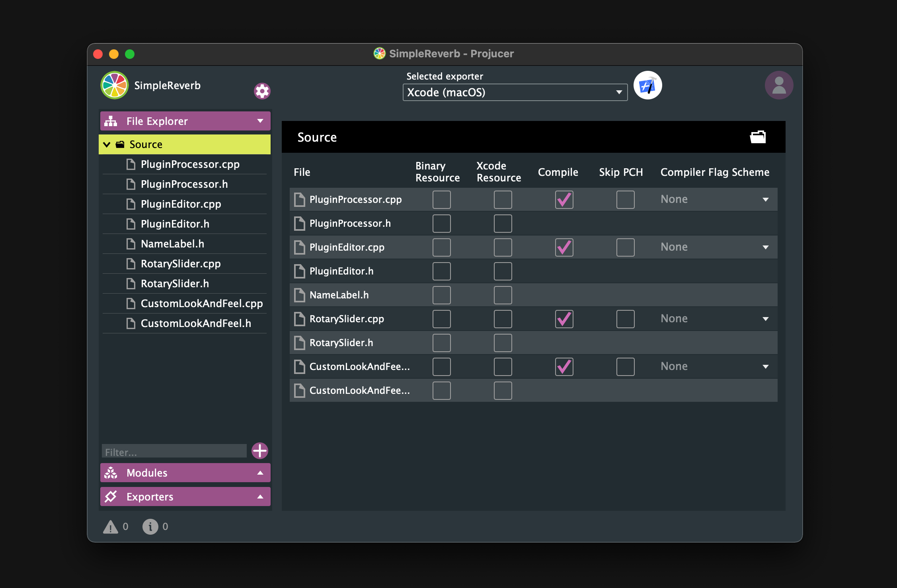The height and width of the screenshot is (588, 897).
Task: Select the File Explorer panel header
Action: coord(185,121)
